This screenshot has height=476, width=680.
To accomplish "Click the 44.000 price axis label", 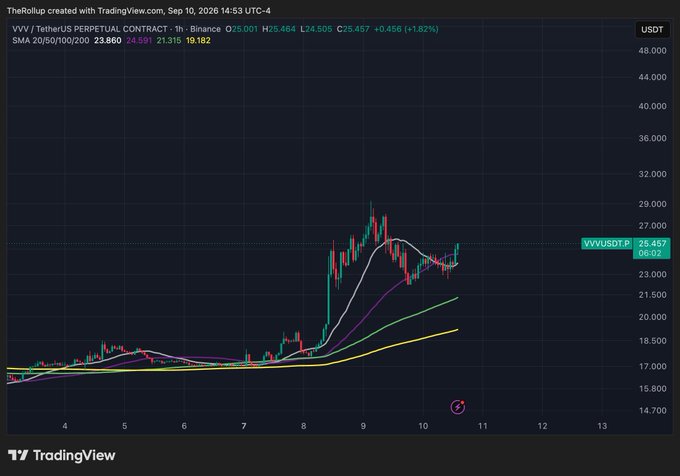I will tap(652, 77).
